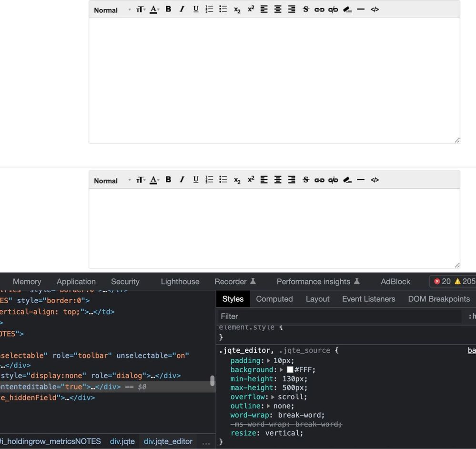476x449 pixels.
Task: Open the Memory panel tab
Action: 27,281
